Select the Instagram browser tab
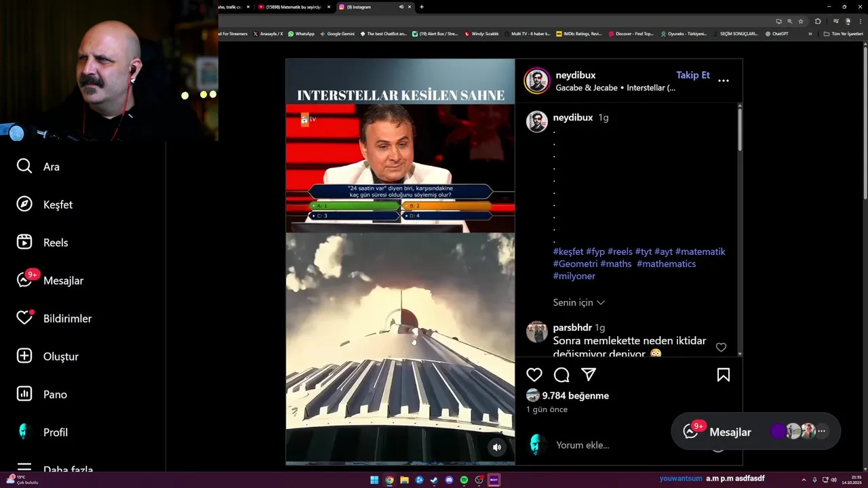This screenshot has width=868, height=488. click(374, 7)
